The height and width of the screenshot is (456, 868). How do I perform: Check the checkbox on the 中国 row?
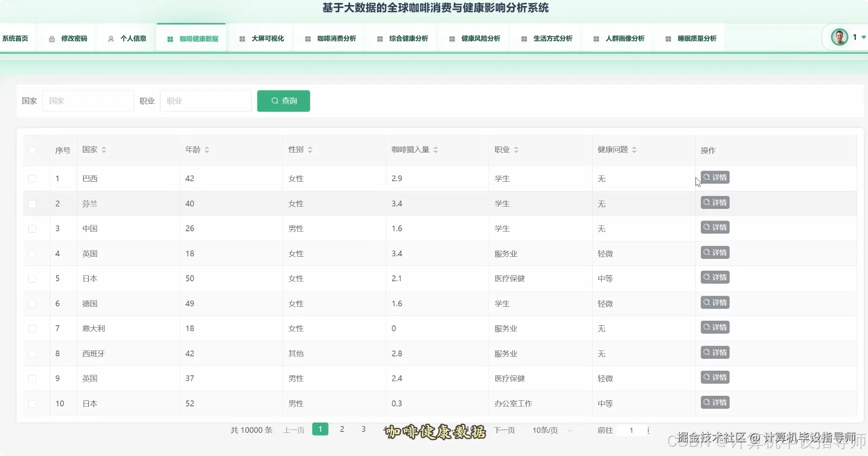pyautogui.click(x=32, y=228)
